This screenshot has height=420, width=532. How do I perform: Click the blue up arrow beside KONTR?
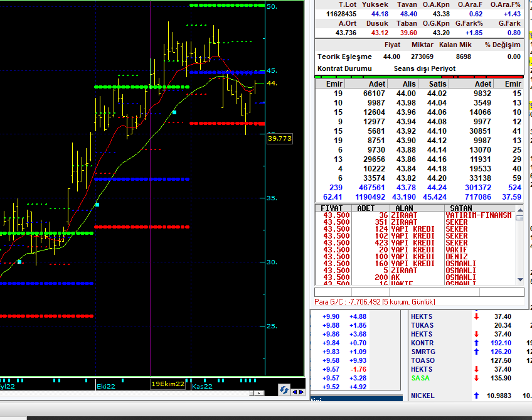(x=476, y=343)
